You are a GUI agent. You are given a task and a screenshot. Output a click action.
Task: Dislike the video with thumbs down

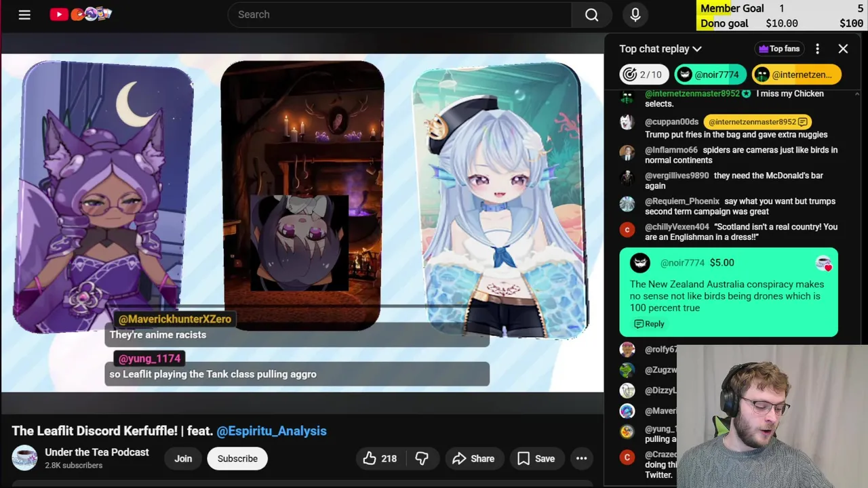(x=422, y=459)
